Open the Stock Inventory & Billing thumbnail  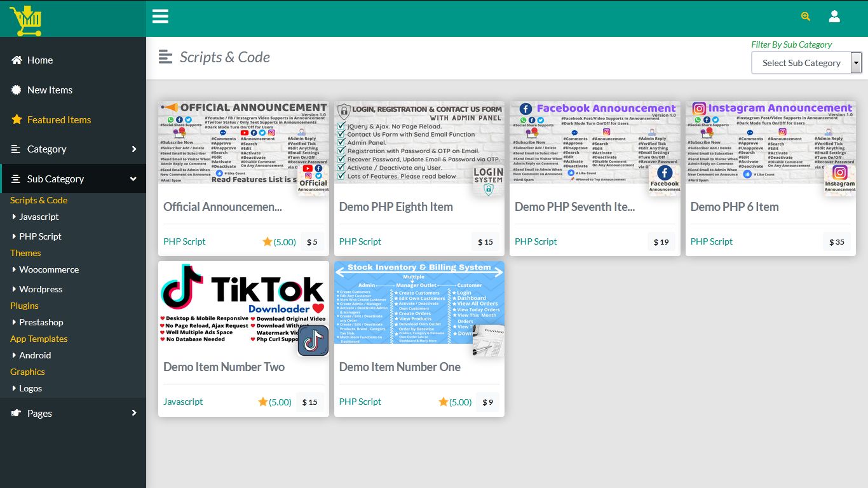point(419,303)
